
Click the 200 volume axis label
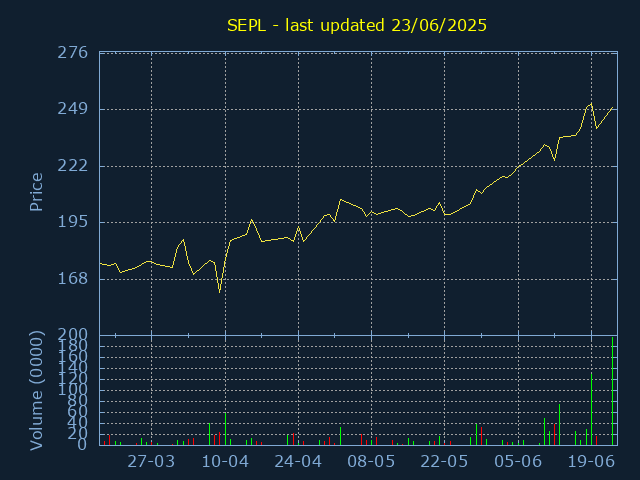(73, 335)
